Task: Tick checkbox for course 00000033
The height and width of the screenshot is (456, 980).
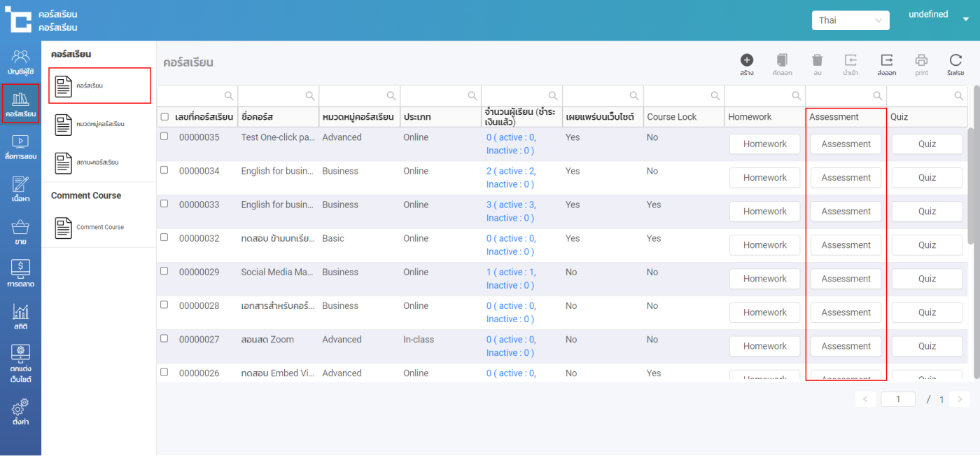Action: 164,204
